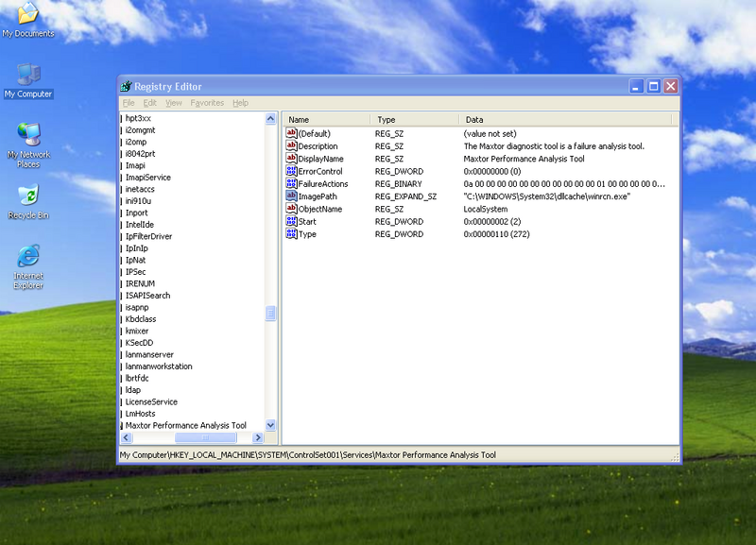
Task: Select the Inport key in the tree
Action: click(x=136, y=213)
